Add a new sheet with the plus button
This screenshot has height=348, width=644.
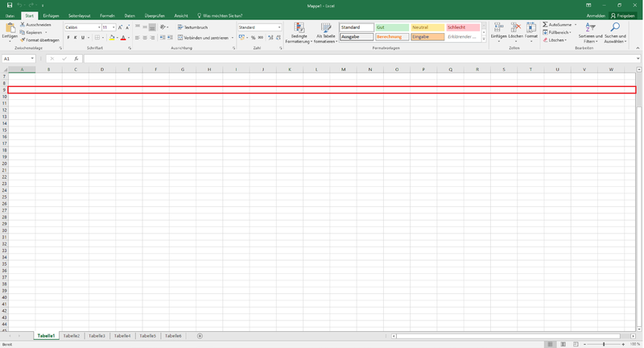pyautogui.click(x=200, y=336)
